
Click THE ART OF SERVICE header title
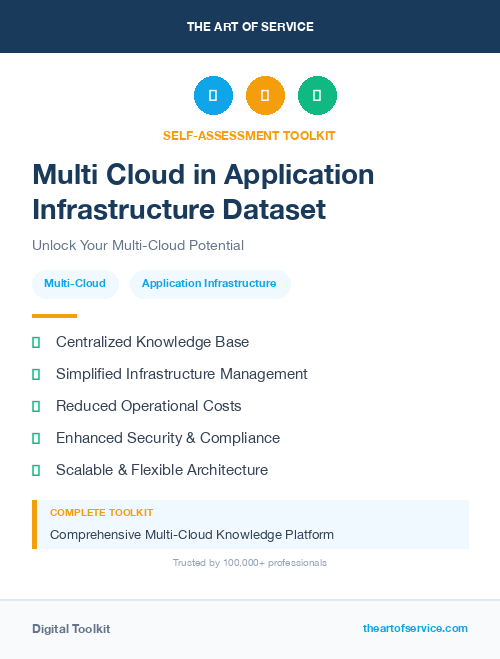[x=250, y=26]
